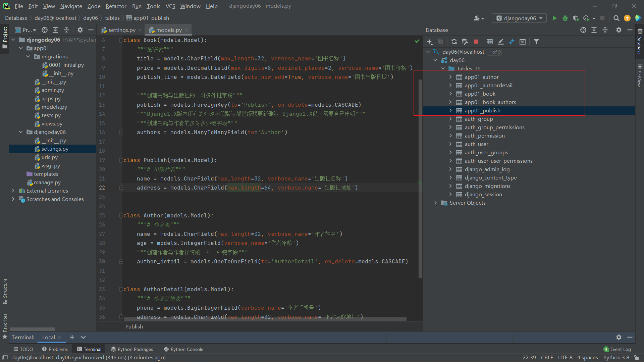This screenshot has width=644, height=362.
Task: Click the Search Everywhere magnifier icon
Action: click(616, 18)
